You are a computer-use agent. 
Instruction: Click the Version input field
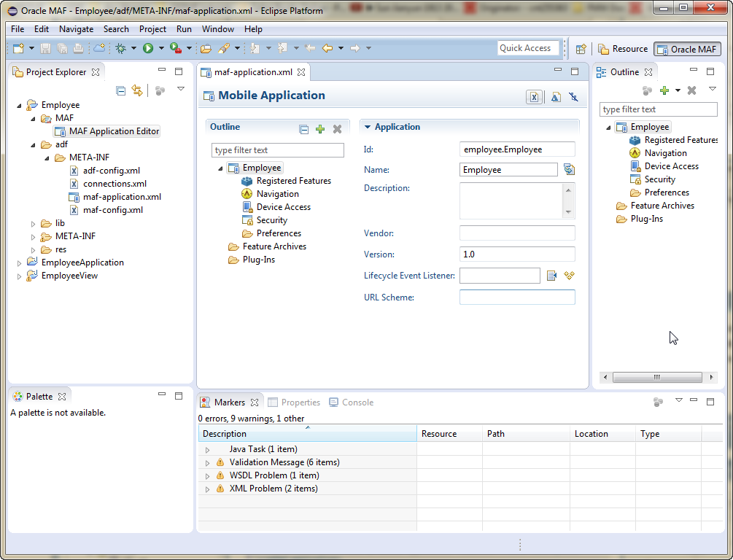[516, 254]
